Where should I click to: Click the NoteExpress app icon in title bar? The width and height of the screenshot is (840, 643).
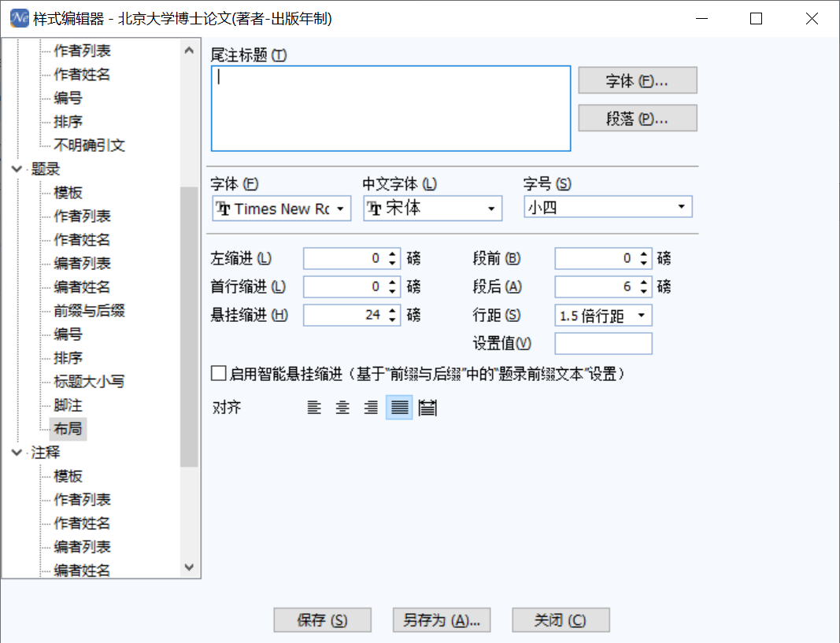coord(19,18)
